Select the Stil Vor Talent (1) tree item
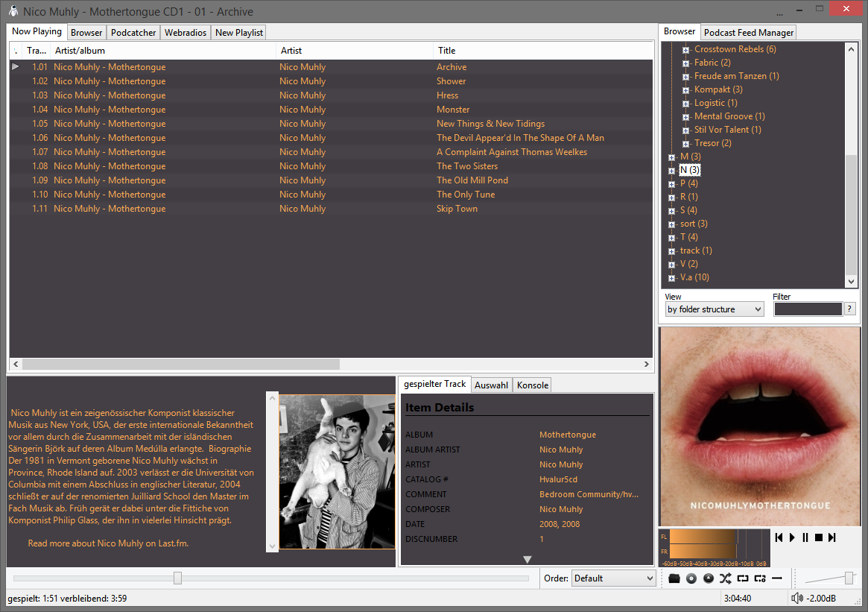Viewport: 868px width, 612px height. (727, 130)
